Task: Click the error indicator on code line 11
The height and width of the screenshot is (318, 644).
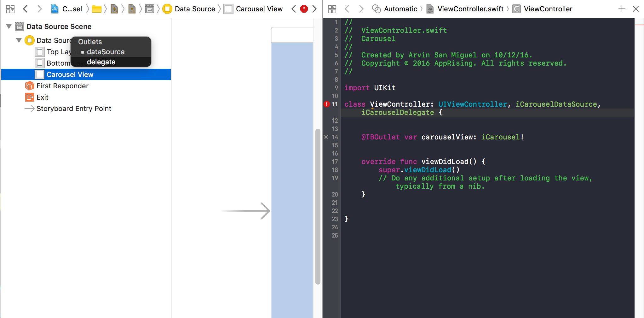Action: (x=327, y=104)
